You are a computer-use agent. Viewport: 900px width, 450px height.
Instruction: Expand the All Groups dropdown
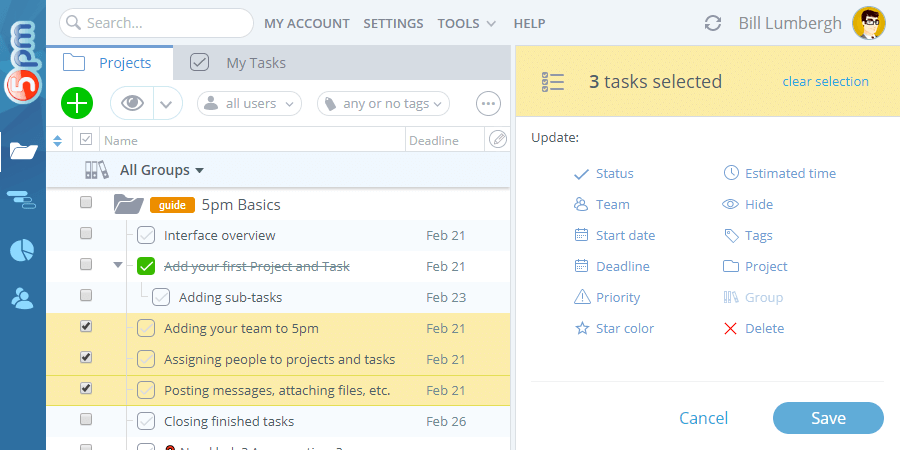161,170
